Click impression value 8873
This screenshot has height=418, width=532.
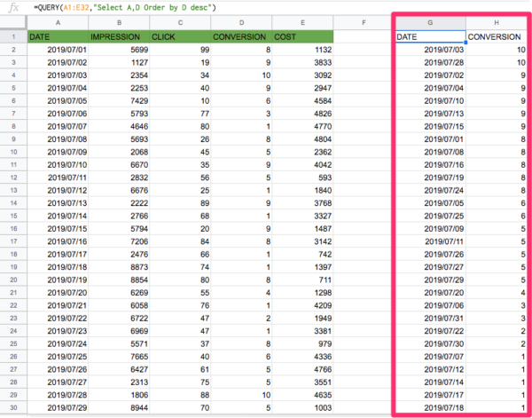click(119, 267)
